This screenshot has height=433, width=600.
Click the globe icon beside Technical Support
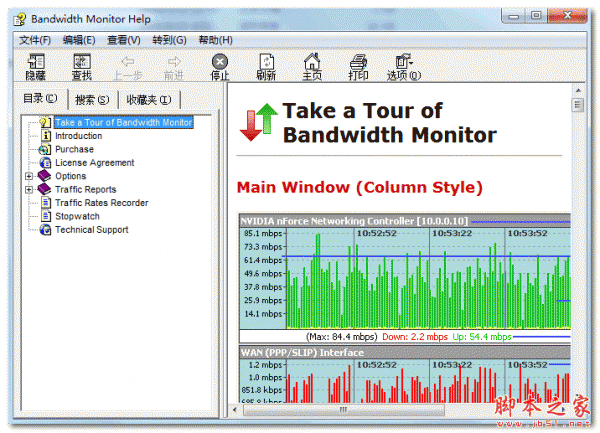(x=45, y=230)
